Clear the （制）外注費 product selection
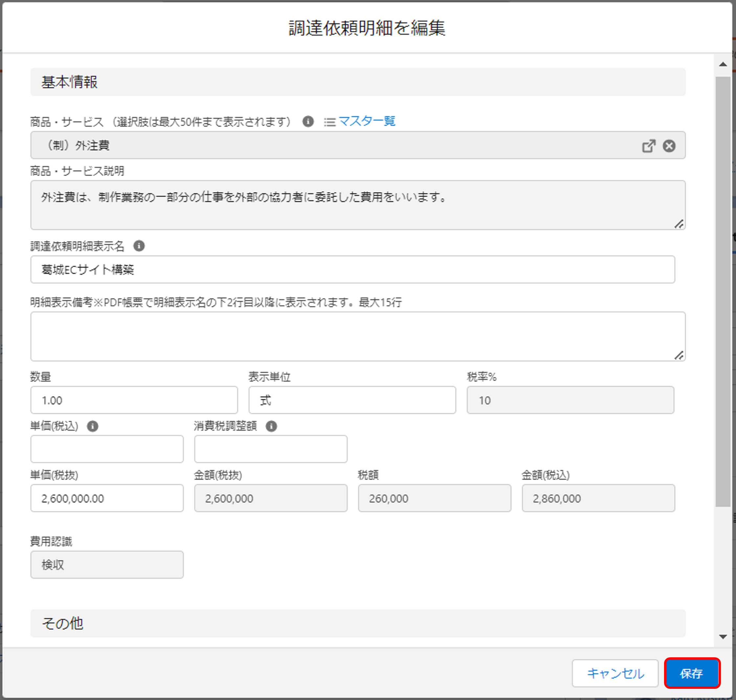This screenshot has height=700, width=736. coord(669,145)
